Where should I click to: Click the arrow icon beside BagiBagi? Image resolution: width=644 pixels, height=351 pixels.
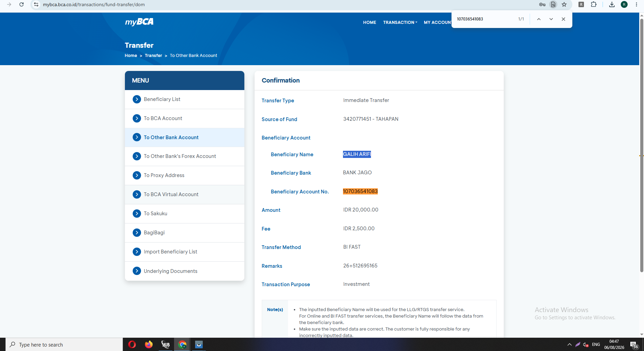pyautogui.click(x=137, y=233)
